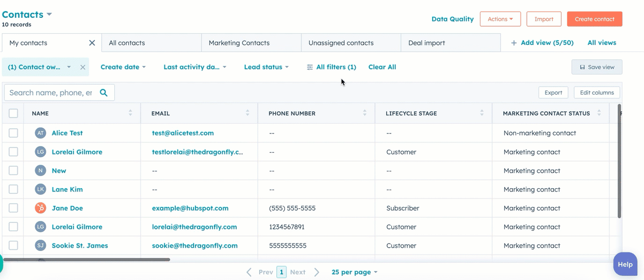Switch to the Unassigned contacts tab

tap(341, 43)
